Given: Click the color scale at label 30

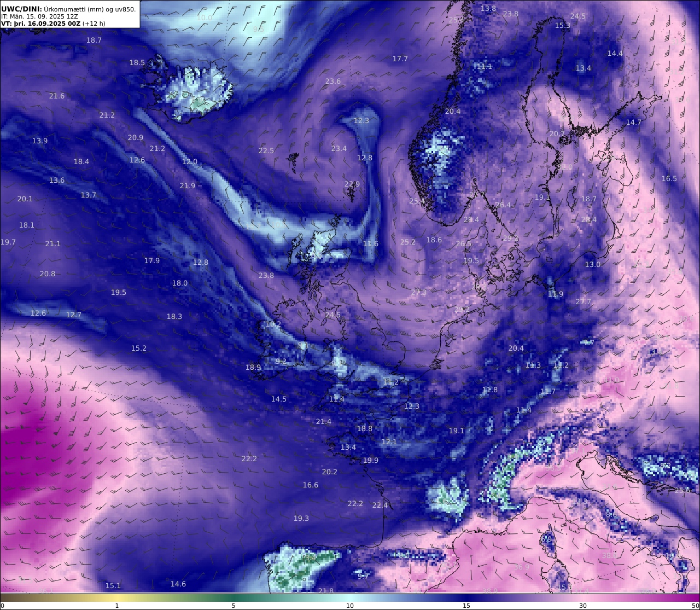Looking at the screenshot, I should 583,606.
